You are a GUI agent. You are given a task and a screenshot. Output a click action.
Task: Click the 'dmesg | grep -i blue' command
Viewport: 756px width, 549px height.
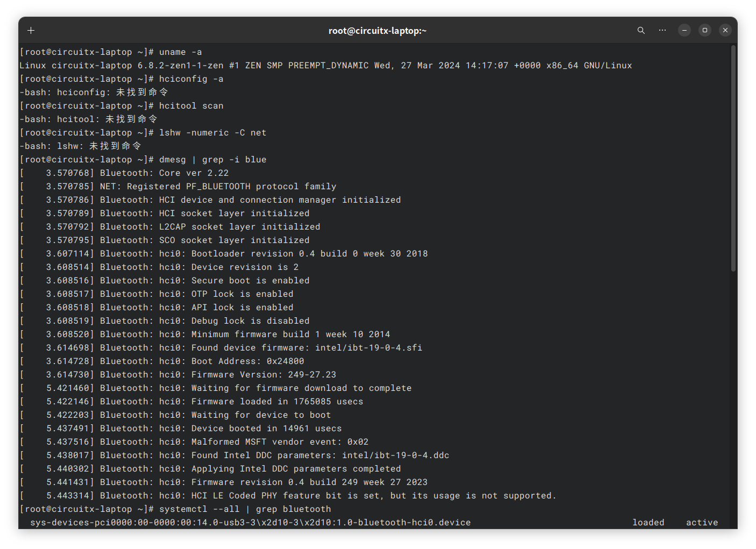212,160
